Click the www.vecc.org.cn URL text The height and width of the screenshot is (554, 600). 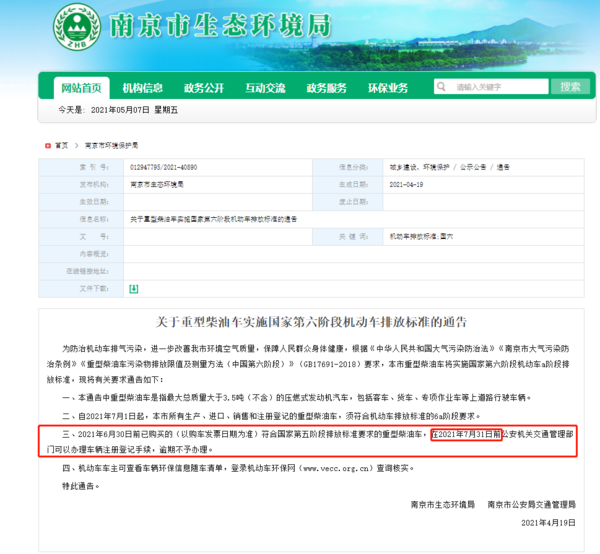[x=317, y=467]
